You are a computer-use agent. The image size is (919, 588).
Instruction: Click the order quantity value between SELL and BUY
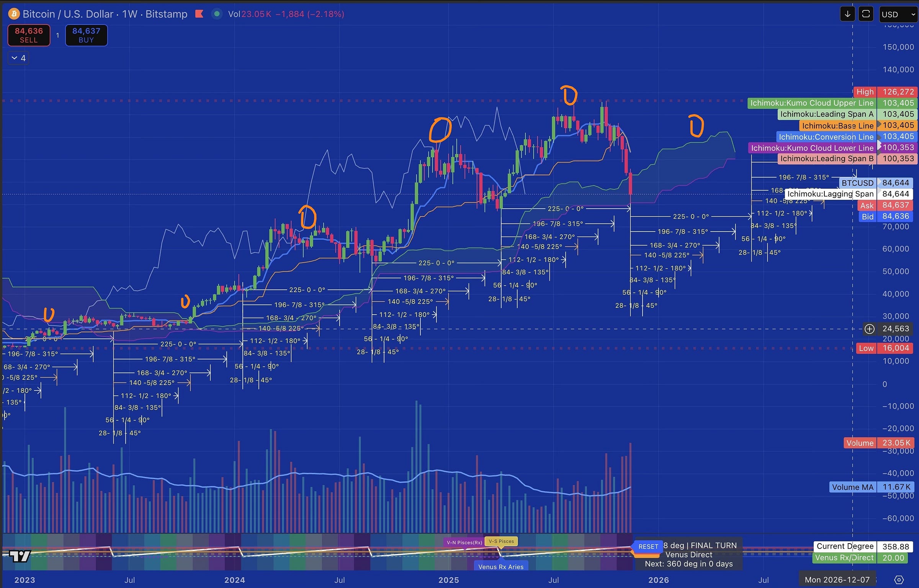click(57, 35)
